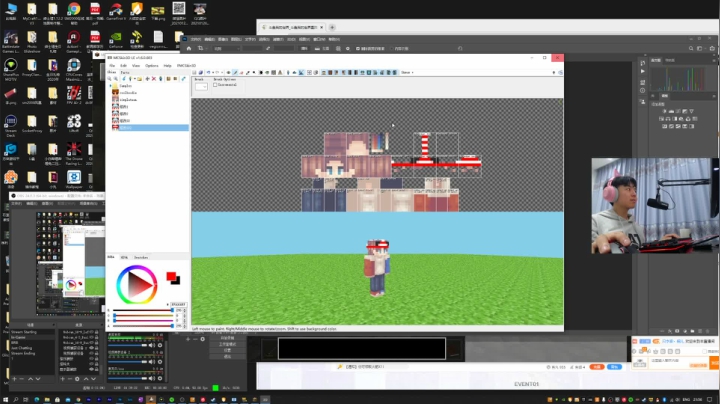Open the Brush size dropdown
Screen dimensions: 720x404
201,87
